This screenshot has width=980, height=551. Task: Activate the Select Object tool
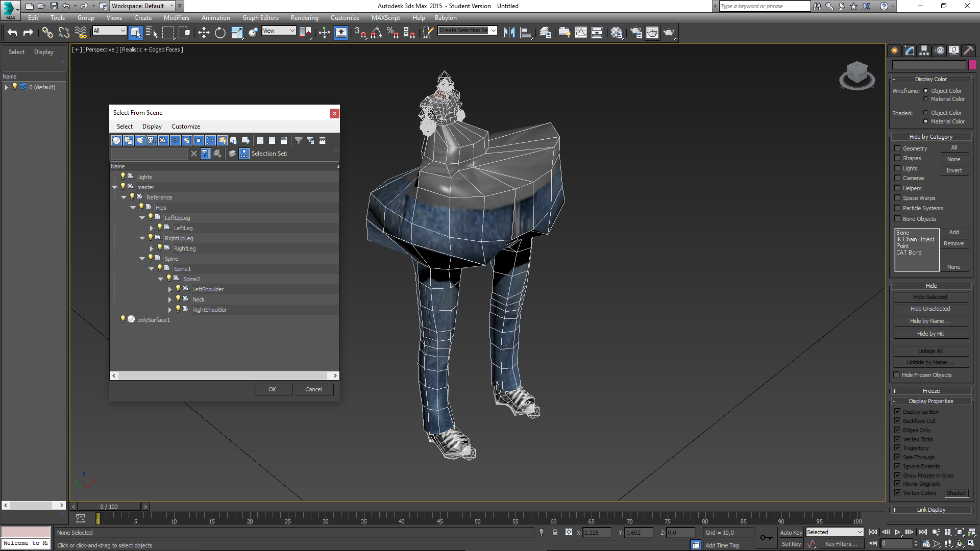(x=135, y=33)
